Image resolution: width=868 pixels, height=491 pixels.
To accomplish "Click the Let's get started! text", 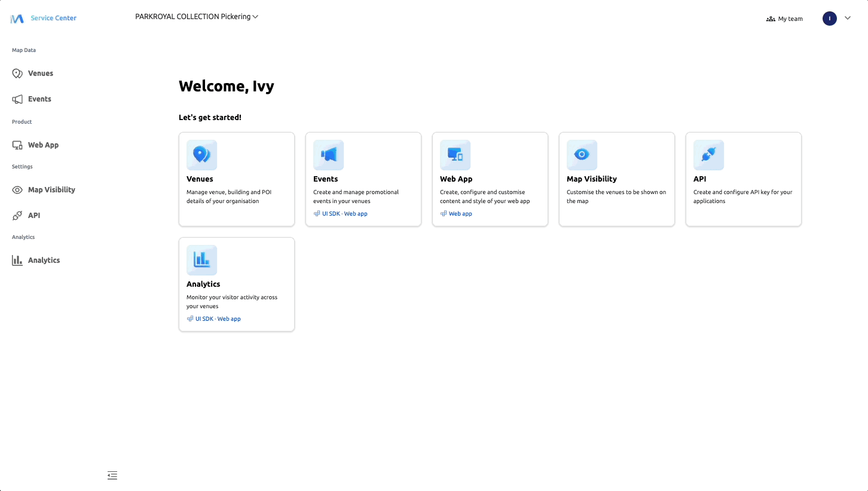I will pos(210,118).
